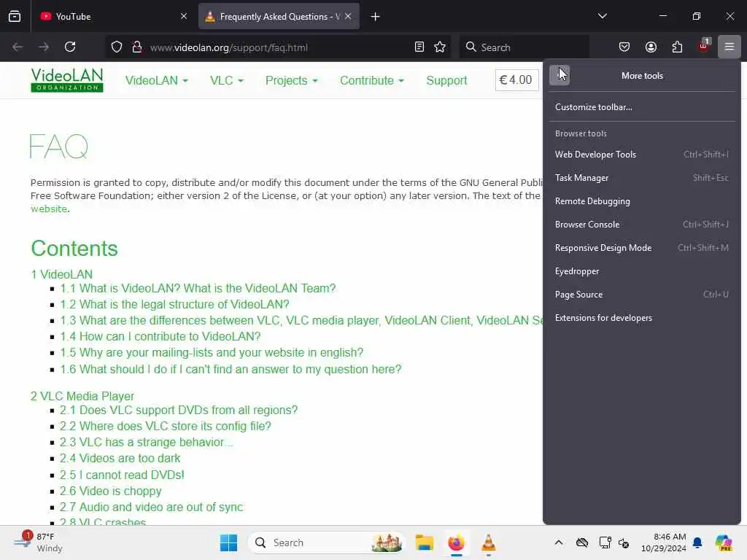Go forward with the forward arrow

[x=44, y=47]
